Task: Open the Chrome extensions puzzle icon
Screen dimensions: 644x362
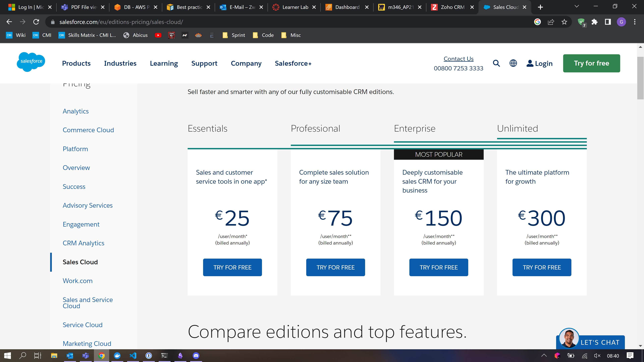Action: [594, 22]
